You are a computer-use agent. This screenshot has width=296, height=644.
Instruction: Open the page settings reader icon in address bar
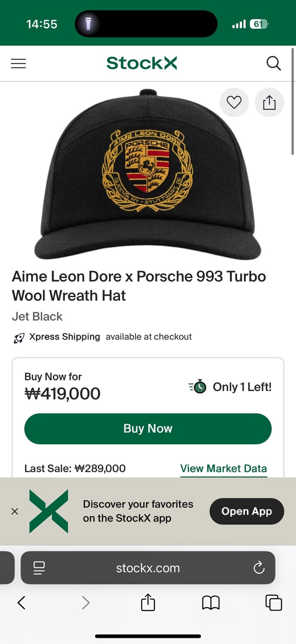point(39,568)
